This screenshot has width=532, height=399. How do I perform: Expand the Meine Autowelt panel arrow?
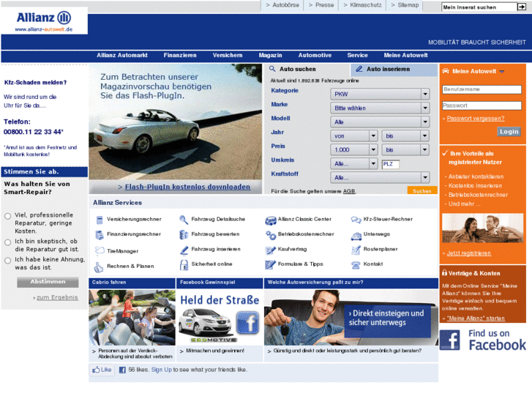[502, 72]
